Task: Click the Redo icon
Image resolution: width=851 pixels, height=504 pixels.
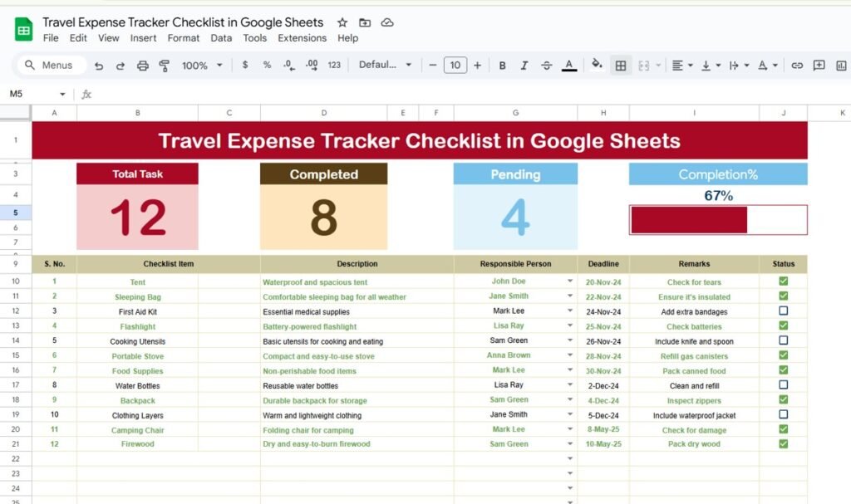Action: coord(120,66)
